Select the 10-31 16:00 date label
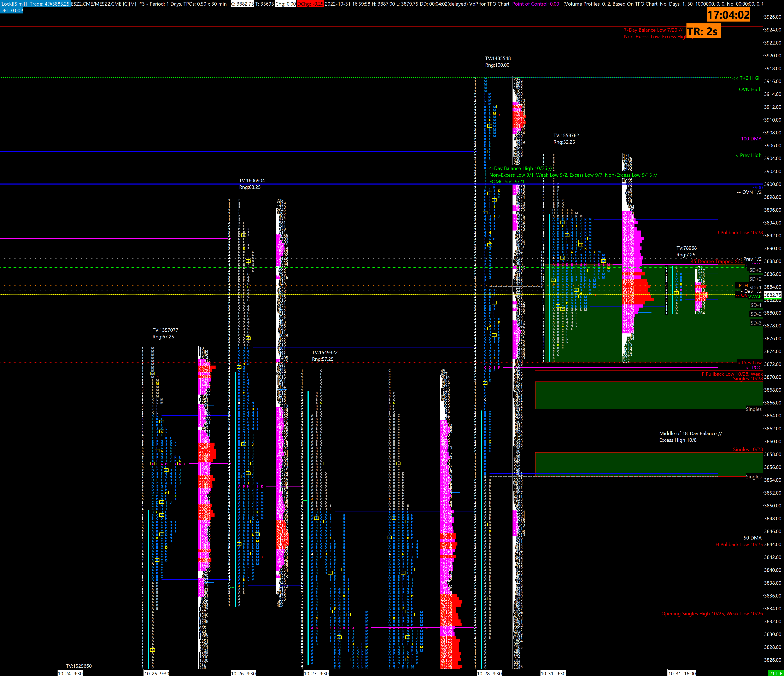 pyautogui.click(x=682, y=673)
